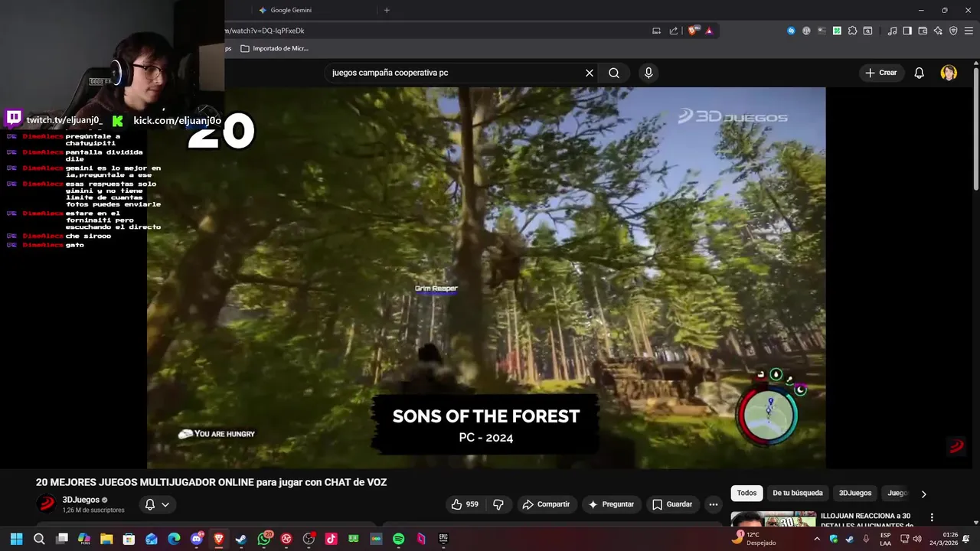
Task: Open File Explorer from taskbar
Action: [106, 539]
